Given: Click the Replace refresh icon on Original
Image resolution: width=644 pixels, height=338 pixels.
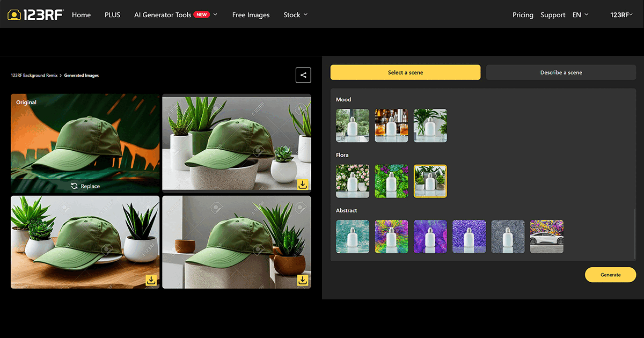Looking at the screenshot, I should click(x=75, y=186).
